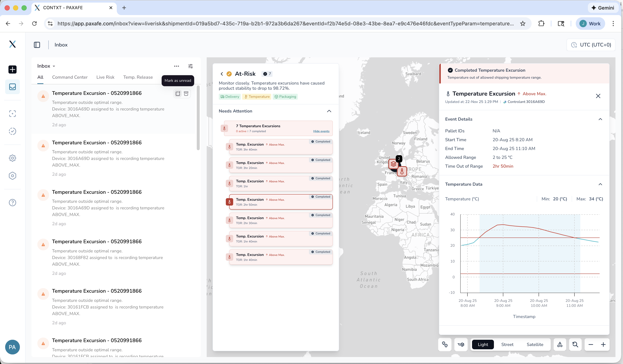Viewport: 623px width, 364px height.
Task: Open Temp. Excursion with TOR 3hr 40min
Action: click(281, 147)
